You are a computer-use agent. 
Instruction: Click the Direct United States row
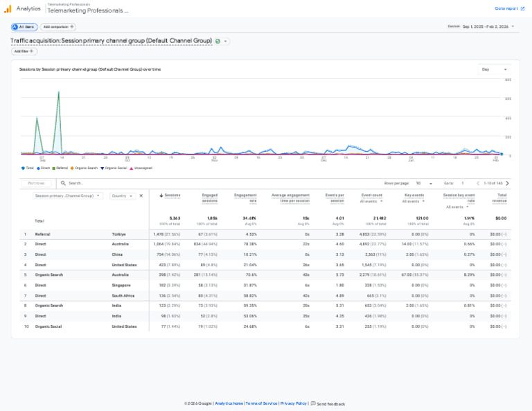point(265,265)
